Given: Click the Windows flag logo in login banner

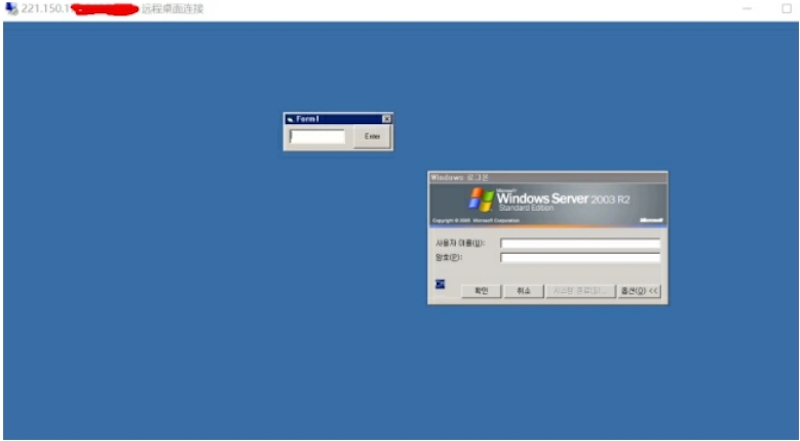Looking at the screenshot, I should tap(481, 199).
